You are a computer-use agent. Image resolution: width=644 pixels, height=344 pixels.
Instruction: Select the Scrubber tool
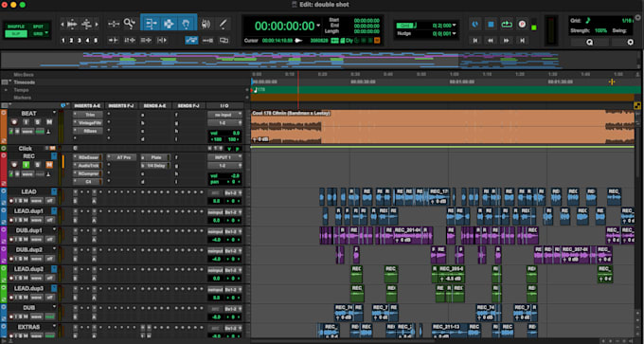(x=206, y=24)
